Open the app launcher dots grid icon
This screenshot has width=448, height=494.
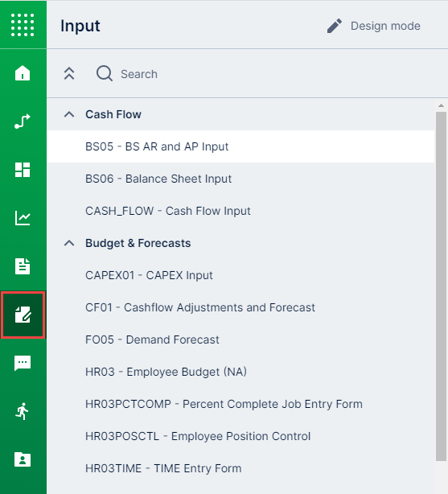click(x=23, y=25)
